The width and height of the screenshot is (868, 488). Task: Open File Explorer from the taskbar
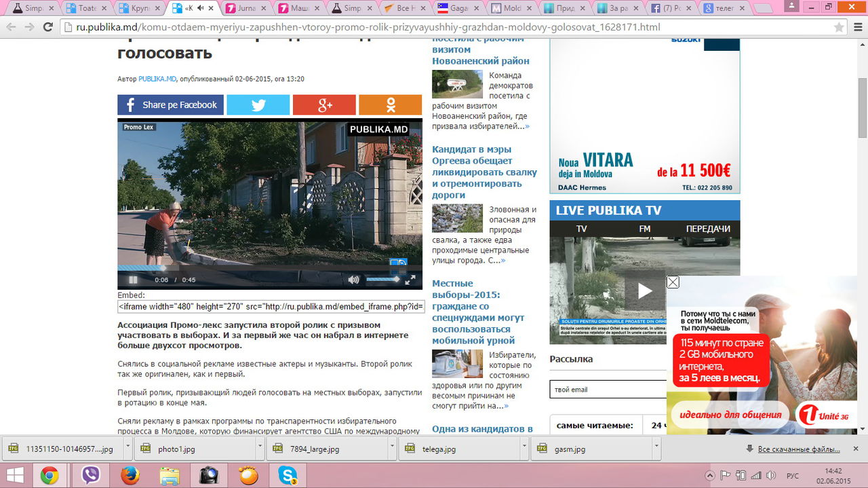click(170, 476)
